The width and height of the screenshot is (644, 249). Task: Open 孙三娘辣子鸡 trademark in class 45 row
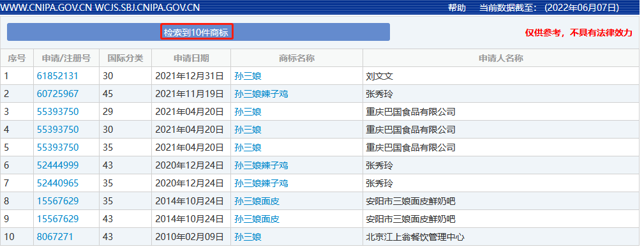(x=261, y=94)
